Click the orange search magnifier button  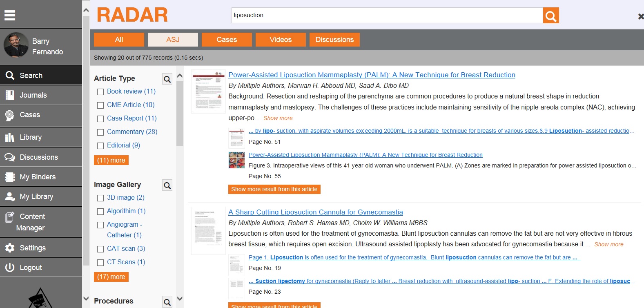[550, 16]
